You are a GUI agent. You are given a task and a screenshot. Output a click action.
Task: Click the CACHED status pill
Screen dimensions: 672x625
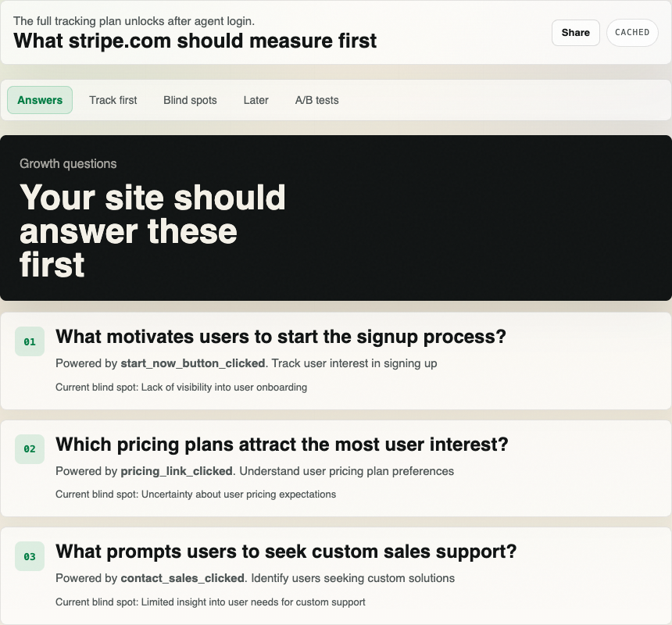pyautogui.click(x=632, y=33)
